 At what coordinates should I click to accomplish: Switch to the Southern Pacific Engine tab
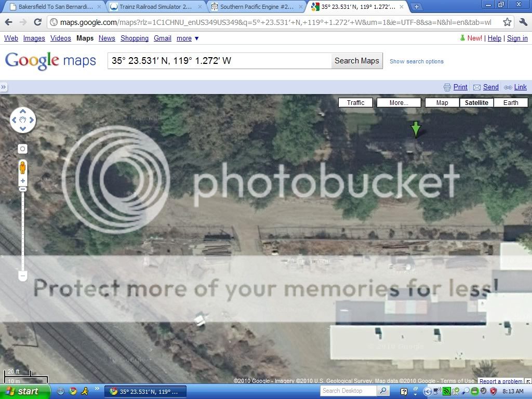(257, 6)
